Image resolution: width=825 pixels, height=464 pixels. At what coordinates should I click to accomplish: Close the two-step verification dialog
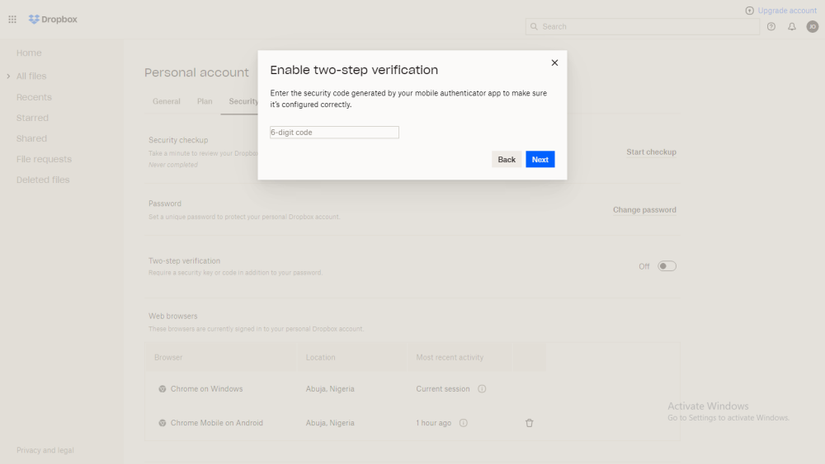(555, 63)
